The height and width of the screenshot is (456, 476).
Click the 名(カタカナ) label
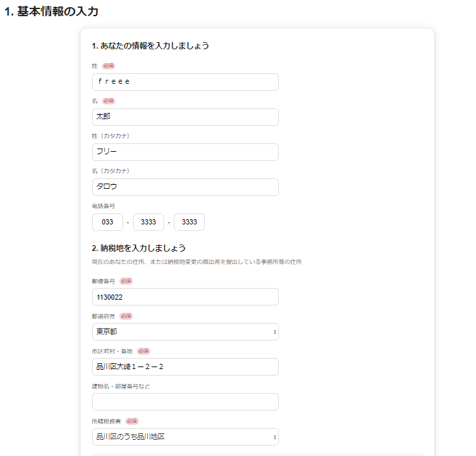tap(111, 171)
